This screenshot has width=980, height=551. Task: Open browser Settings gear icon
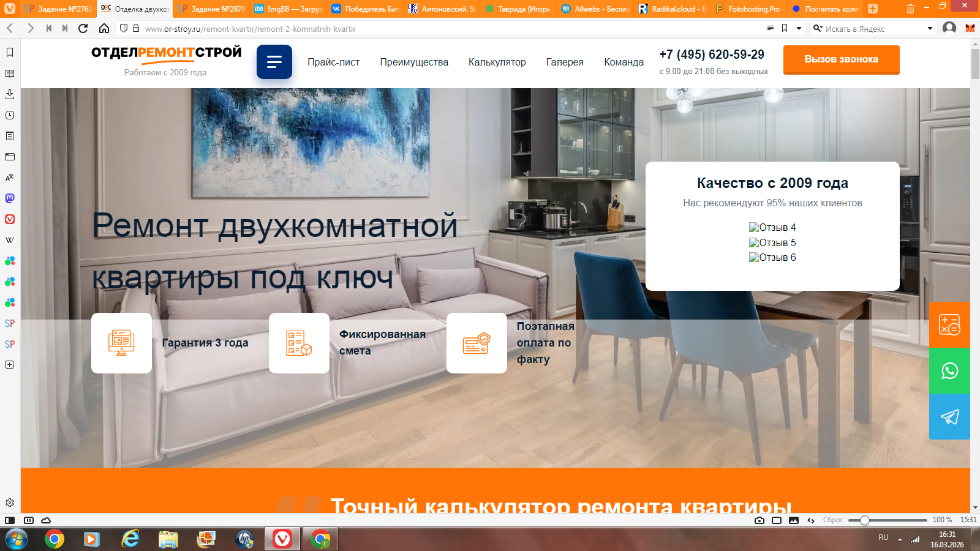point(10,503)
